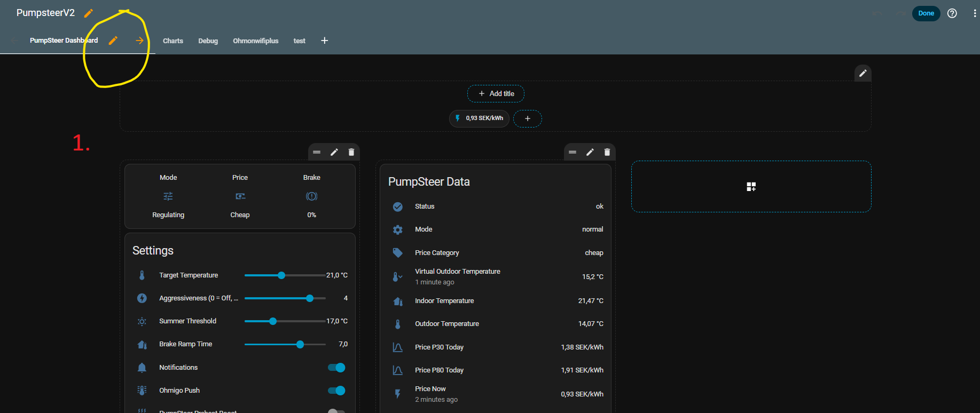The image size is (980, 413).
Task: Edit the PumpSteer Dashboard view with its pencil
Action: [x=113, y=41]
